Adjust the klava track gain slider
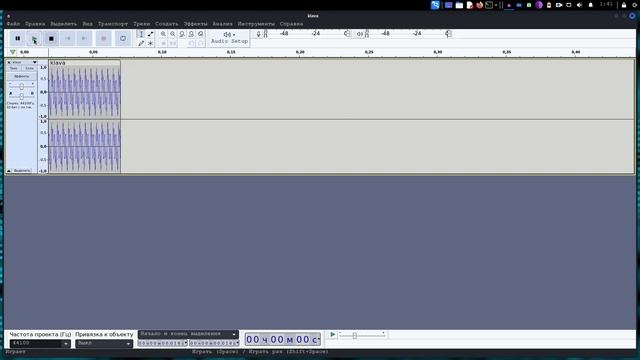The width and height of the screenshot is (640, 360). point(22,86)
